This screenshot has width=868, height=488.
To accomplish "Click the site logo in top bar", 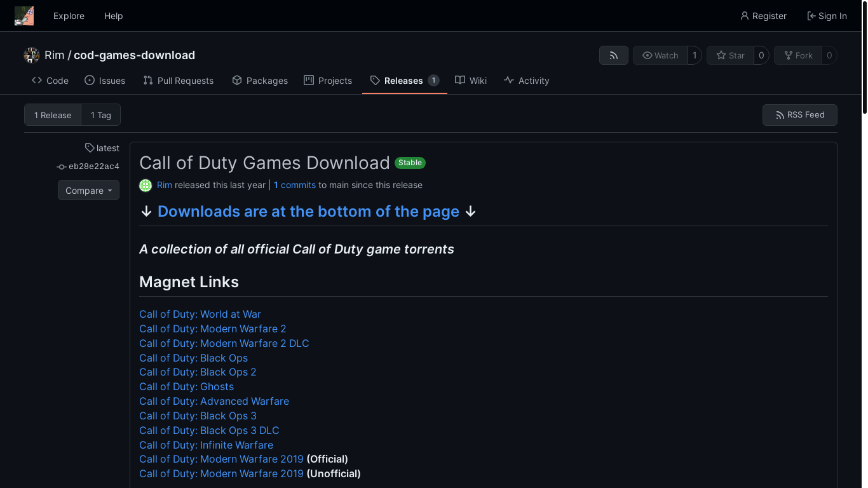I will [24, 16].
